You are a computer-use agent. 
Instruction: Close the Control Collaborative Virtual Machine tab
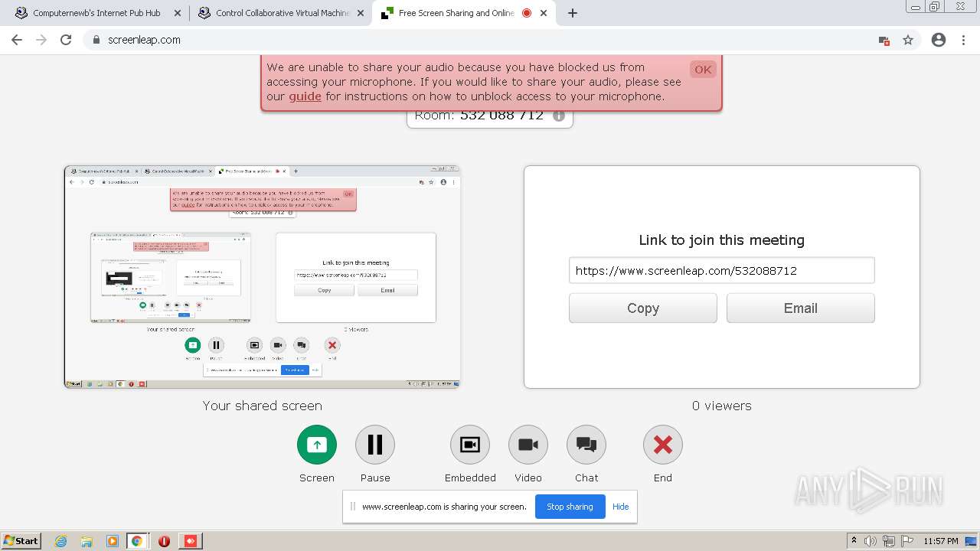361,13
